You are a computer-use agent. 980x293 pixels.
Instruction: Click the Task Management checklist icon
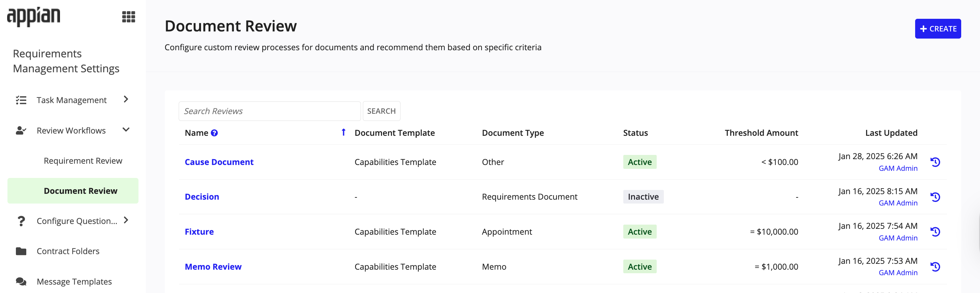click(21, 100)
